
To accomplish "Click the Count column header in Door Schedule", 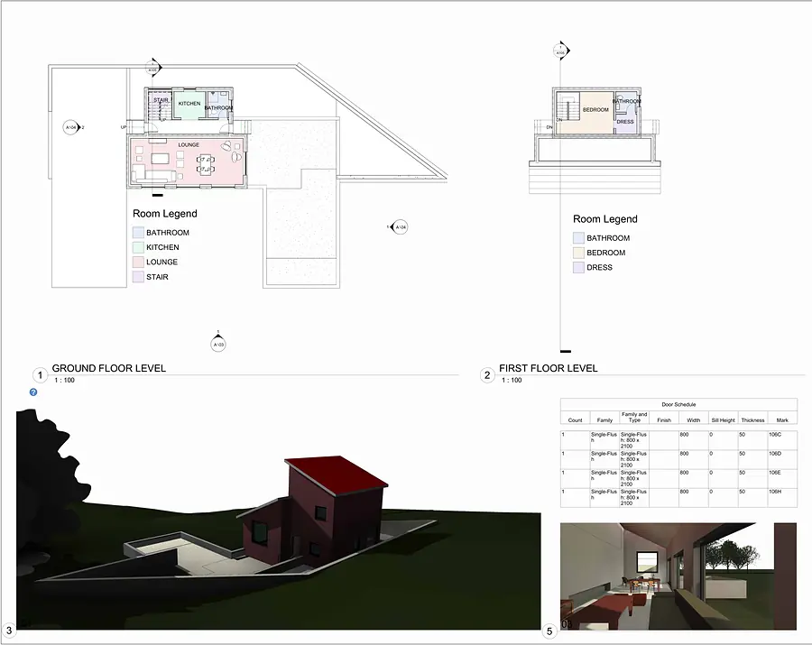I will (575, 419).
